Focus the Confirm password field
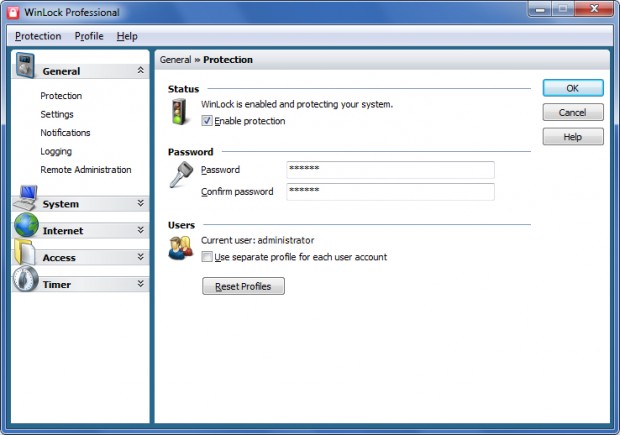 (x=390, y=191)
